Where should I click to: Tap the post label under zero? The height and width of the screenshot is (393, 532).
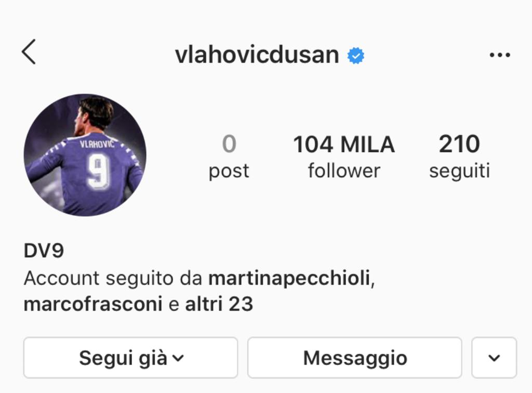pyautogui.click(x=229, y=172)
